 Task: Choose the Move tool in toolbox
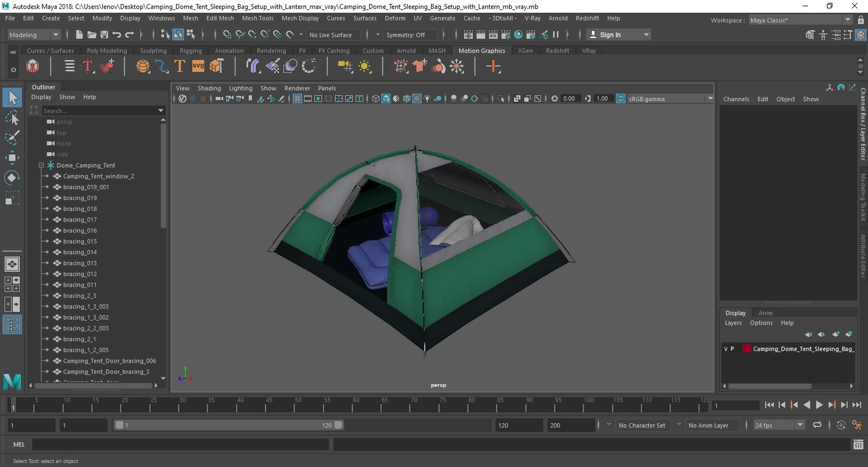(x=12, y=157)
